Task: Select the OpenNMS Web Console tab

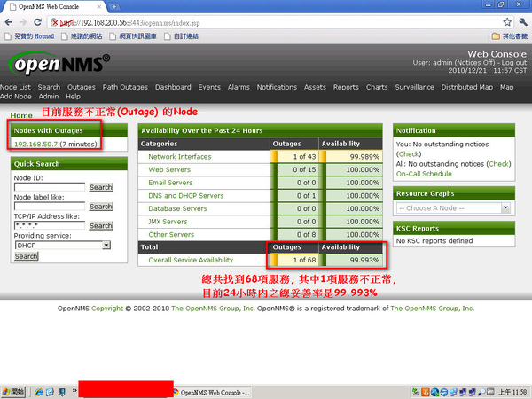Action: click(56, 6)
